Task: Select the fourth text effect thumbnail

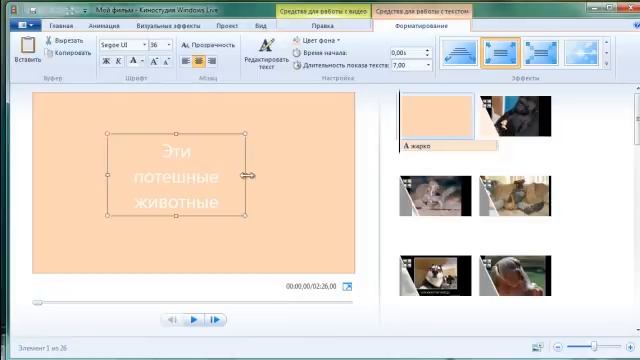Action: coord(582,53)
